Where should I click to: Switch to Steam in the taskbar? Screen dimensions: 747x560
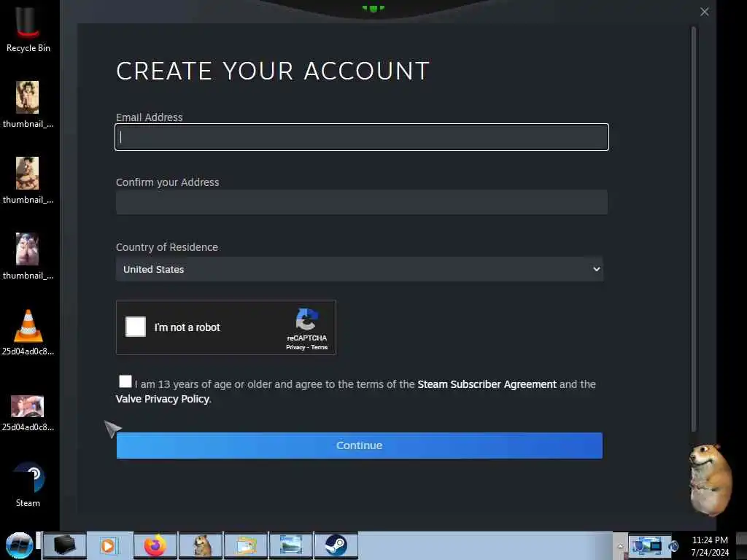coord(336,545)
